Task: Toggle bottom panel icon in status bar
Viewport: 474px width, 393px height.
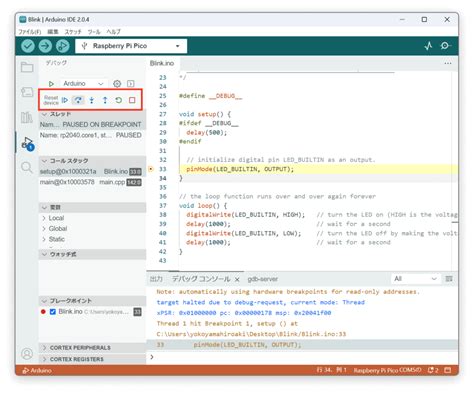Action: click(x=448, y=370)
